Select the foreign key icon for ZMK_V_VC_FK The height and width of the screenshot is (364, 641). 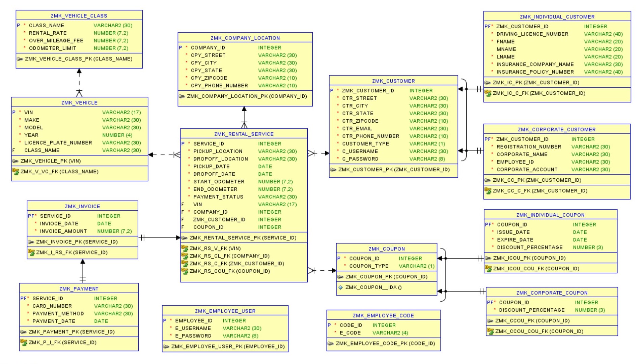pyautogui.click(x=16, y=172)
